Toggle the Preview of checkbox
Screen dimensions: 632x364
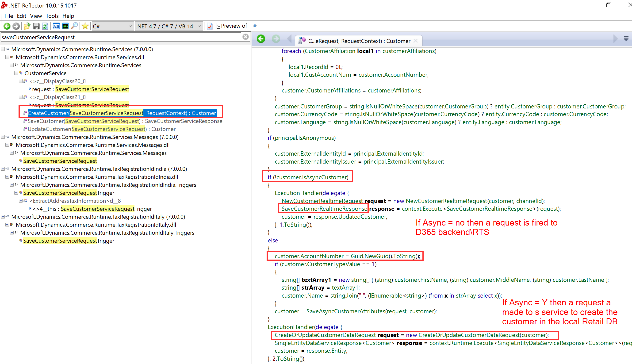[218, 26]
